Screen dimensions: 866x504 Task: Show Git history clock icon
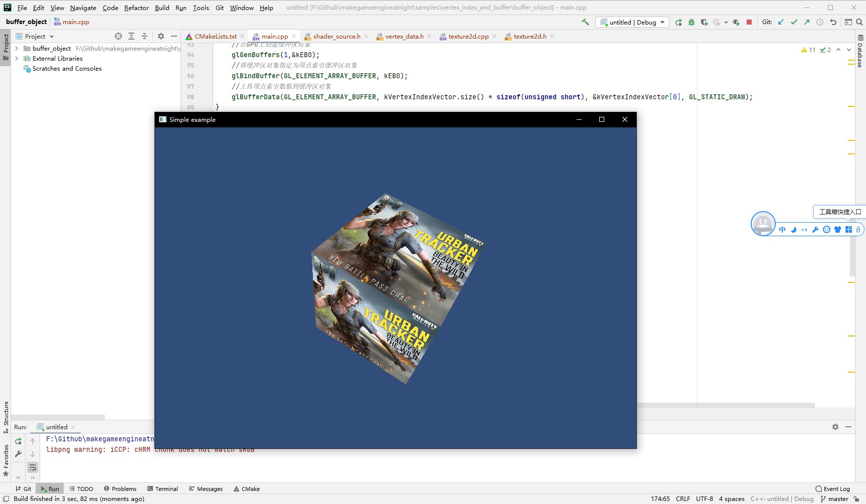(820, 22)
